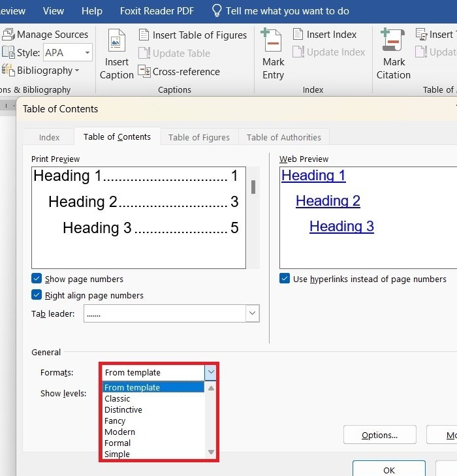Click the greyed Update Index icon
The height and width of the screenshot is (476, 457).
[298, 52]
